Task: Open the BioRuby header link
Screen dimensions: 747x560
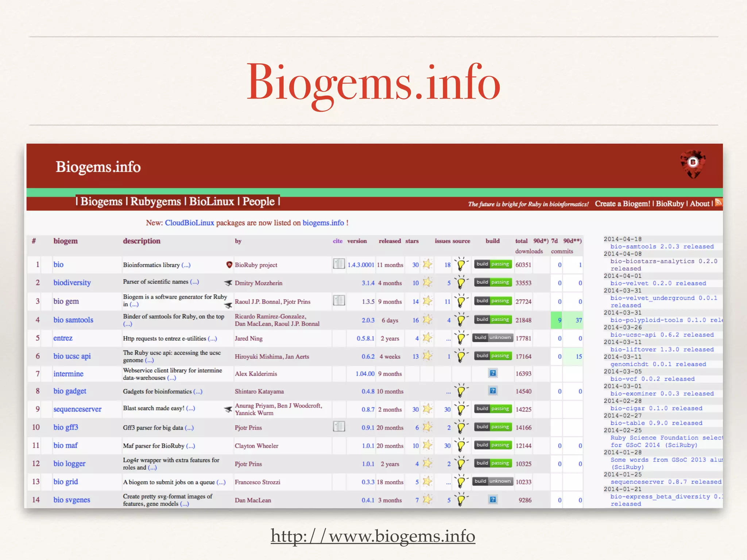Action: (670, 204)
